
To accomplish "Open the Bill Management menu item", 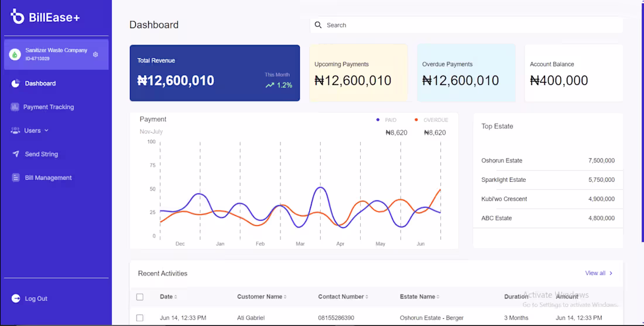I will (48, 178).
